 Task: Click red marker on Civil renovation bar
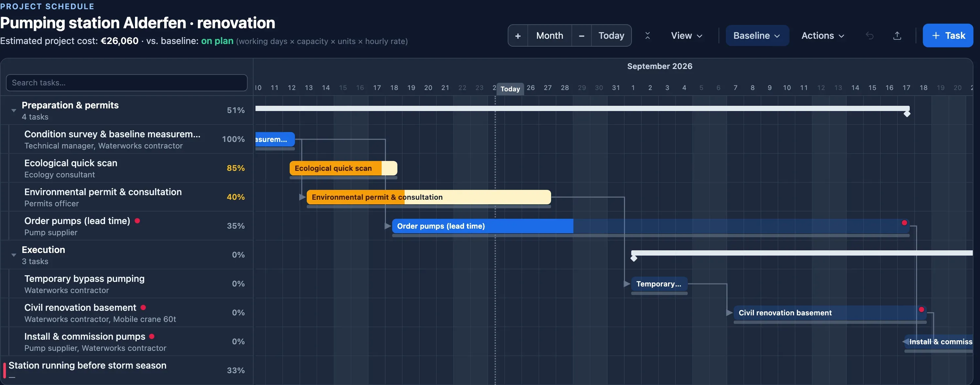click(922, 310)
